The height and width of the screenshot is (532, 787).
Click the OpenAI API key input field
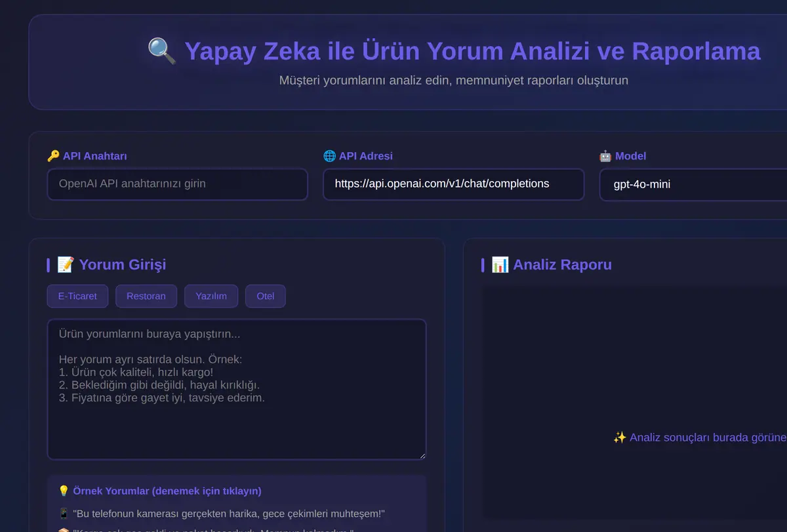click(x=178, y=184)
